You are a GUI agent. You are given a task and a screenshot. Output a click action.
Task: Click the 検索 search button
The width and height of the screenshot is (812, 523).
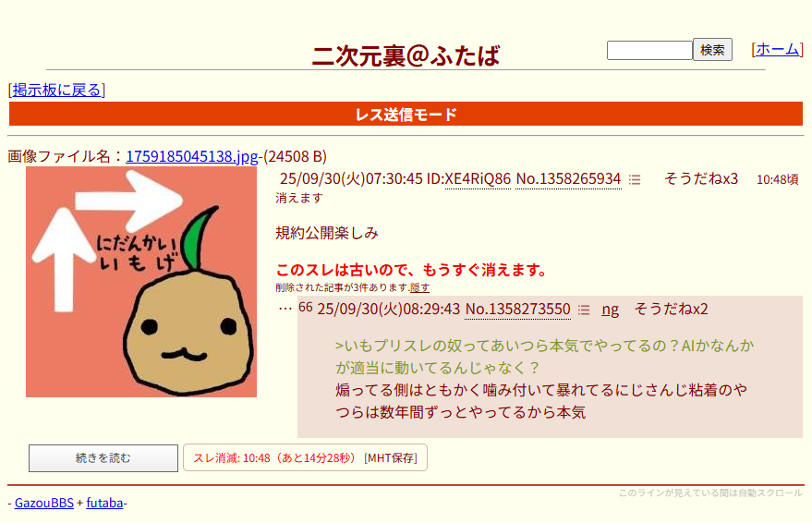point(712,50)
